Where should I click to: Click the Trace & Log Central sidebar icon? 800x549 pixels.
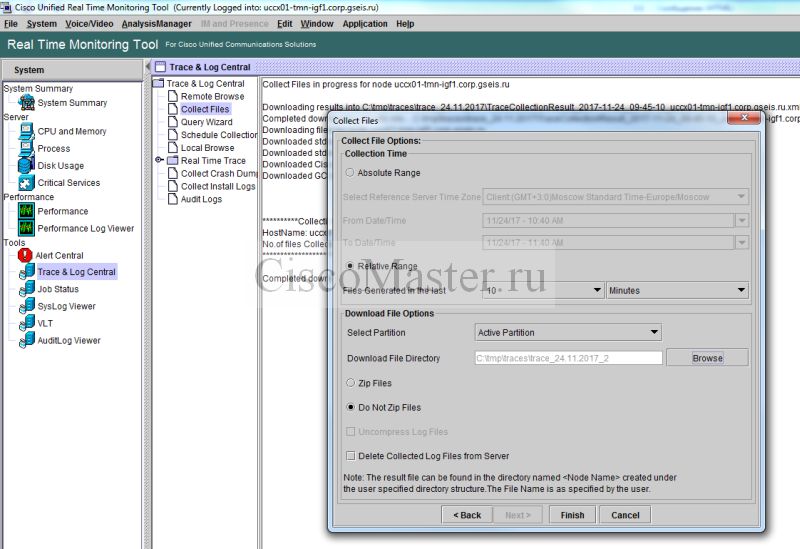[27, 272]
